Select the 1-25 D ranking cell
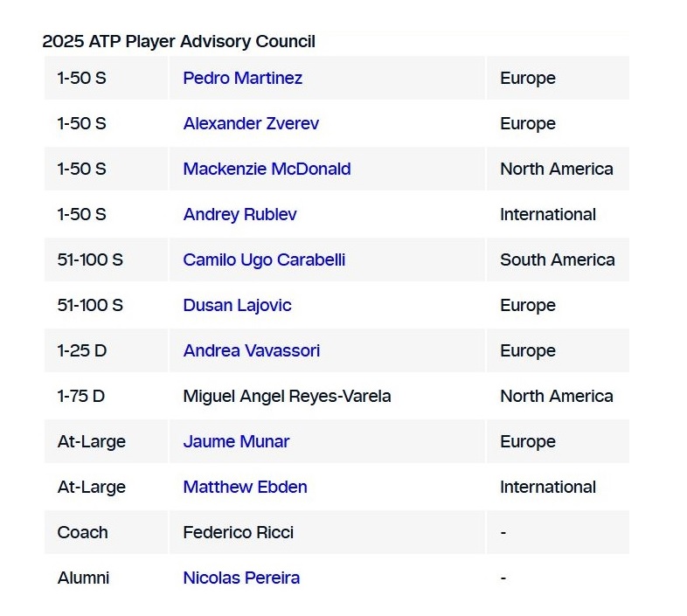Viewport: 687px width, 616px height. 80,350
